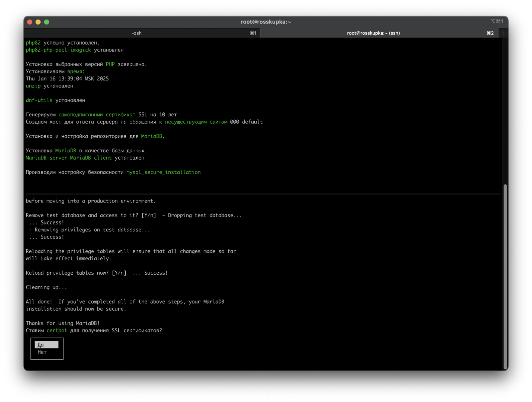532x402 pixels.
Task: Click the line "will take effect immediately."
Action: coord(68,259)
